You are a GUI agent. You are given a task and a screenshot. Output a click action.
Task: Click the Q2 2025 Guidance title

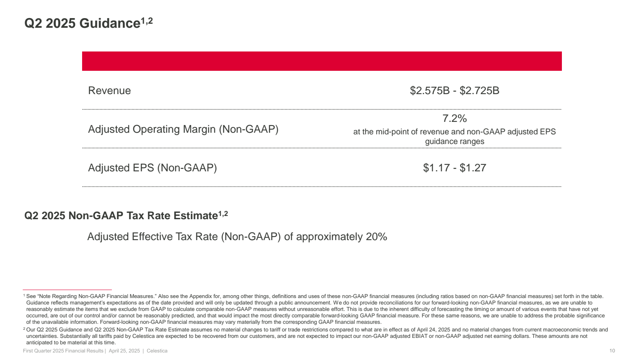pyautogui.click(x=89, y=23)
